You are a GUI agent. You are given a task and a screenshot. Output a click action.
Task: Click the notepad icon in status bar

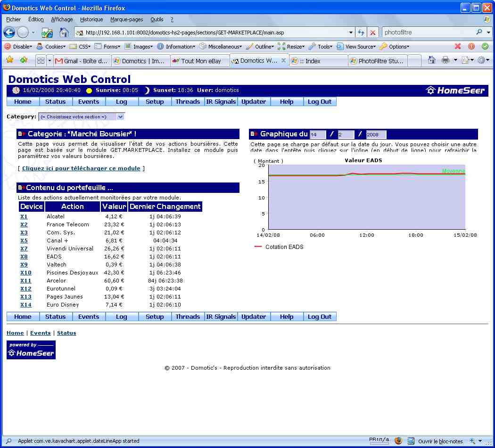click(x=411, y=441)
